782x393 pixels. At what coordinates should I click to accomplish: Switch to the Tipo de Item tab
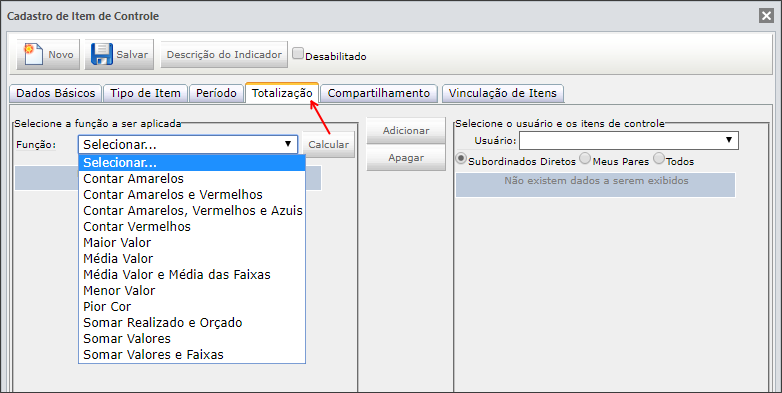[146, 93]
